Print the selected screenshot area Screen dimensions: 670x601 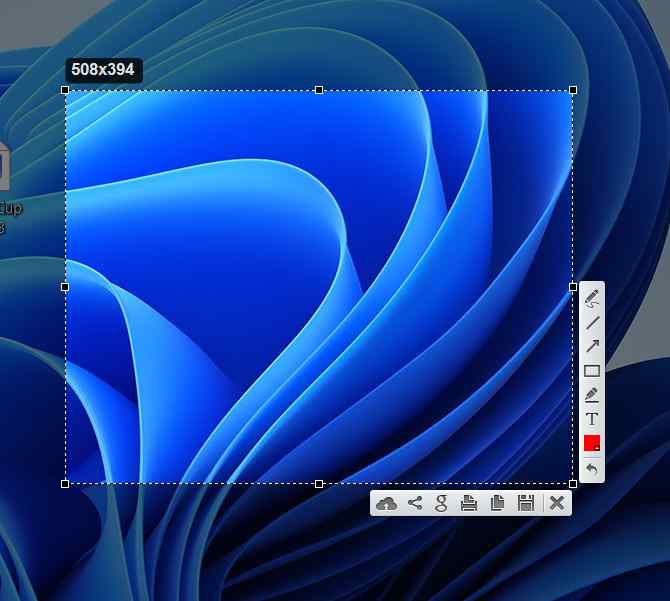click(x=469, y=503)
